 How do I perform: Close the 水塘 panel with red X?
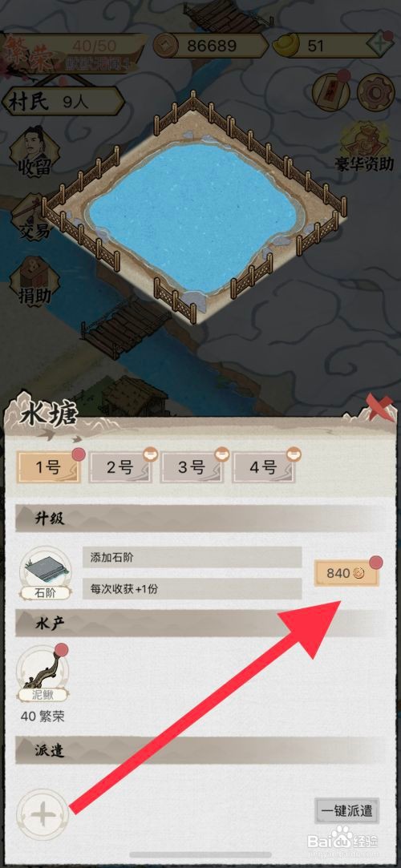[x=379, y=408]
